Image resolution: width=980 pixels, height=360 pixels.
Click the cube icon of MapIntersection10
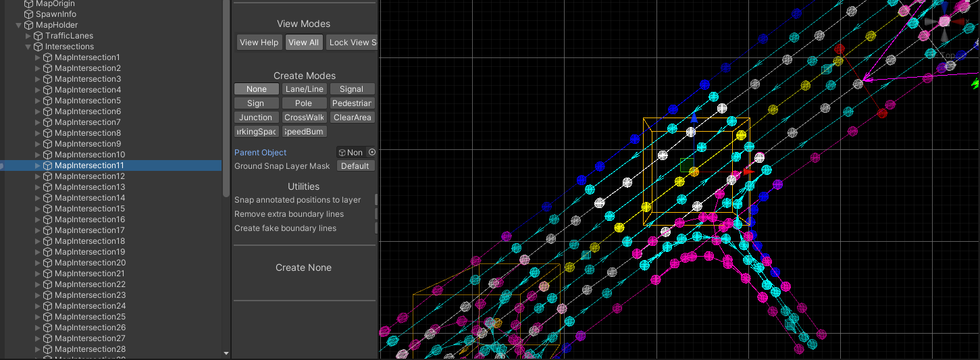pos(48,155)
